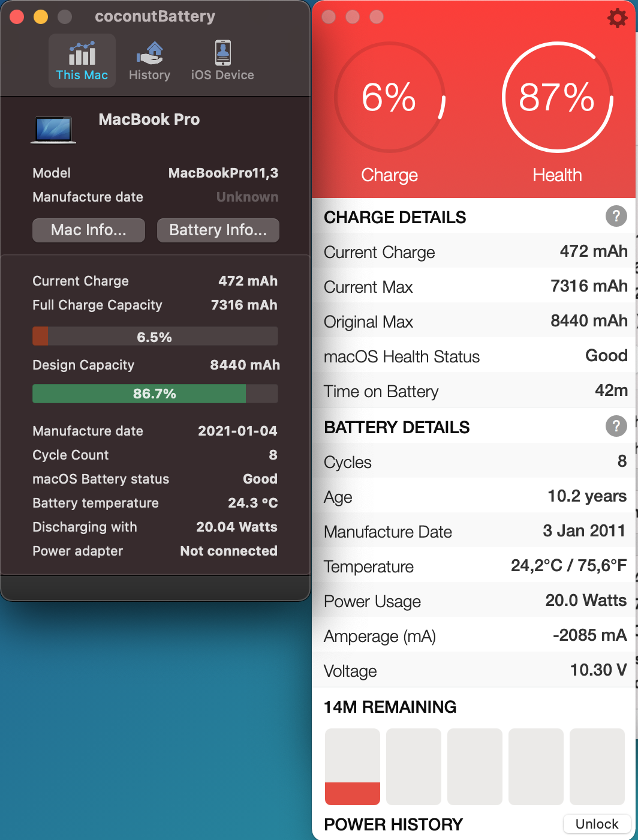The height and width of the screenshot is (840, 638).
Task: Click the Charge Details help question mark
Action: 616,217
